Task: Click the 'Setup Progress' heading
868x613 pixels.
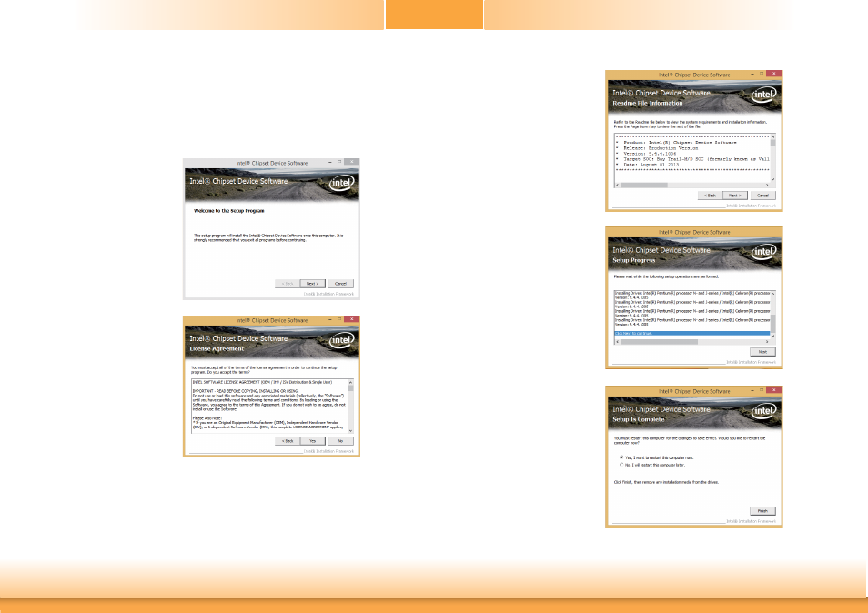Action: click(x=634, y=261)
